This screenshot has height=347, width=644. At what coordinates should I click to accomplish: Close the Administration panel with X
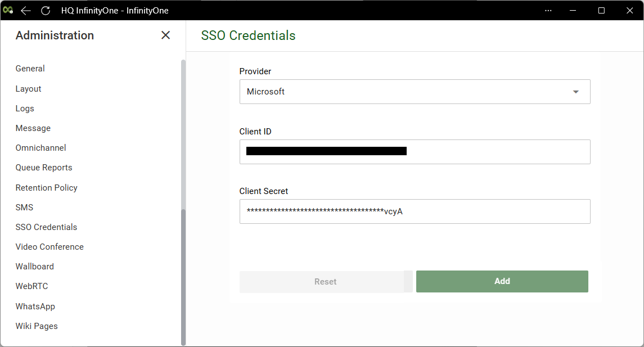[x=165, y=35]
